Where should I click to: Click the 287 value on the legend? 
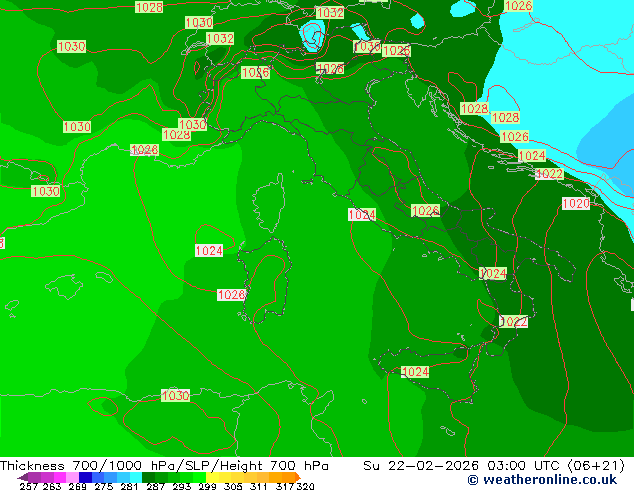155,486
